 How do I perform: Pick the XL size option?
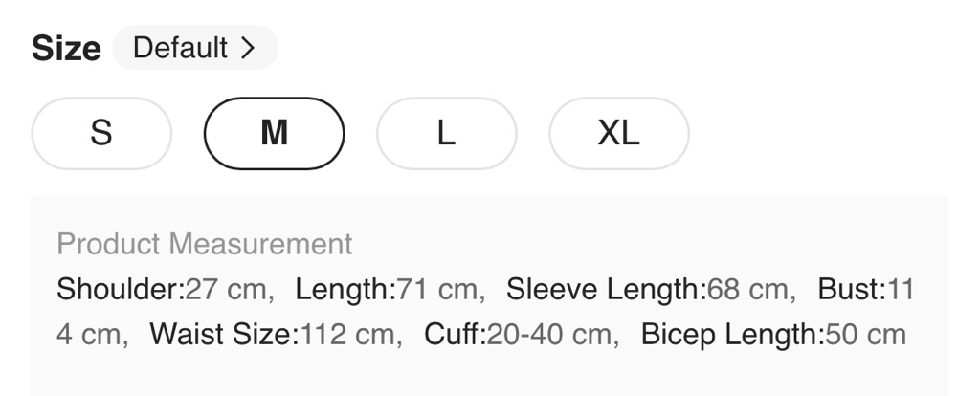coord(618,133)
